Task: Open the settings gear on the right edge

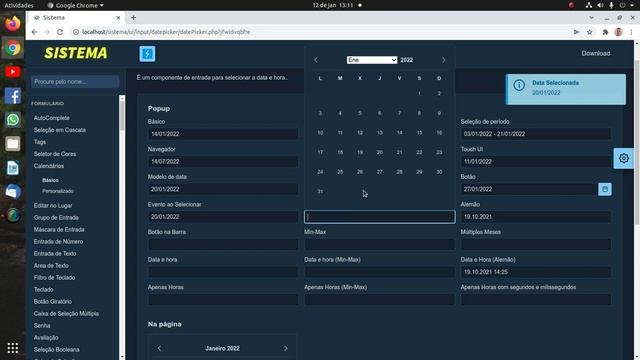Action: point(623,158)
